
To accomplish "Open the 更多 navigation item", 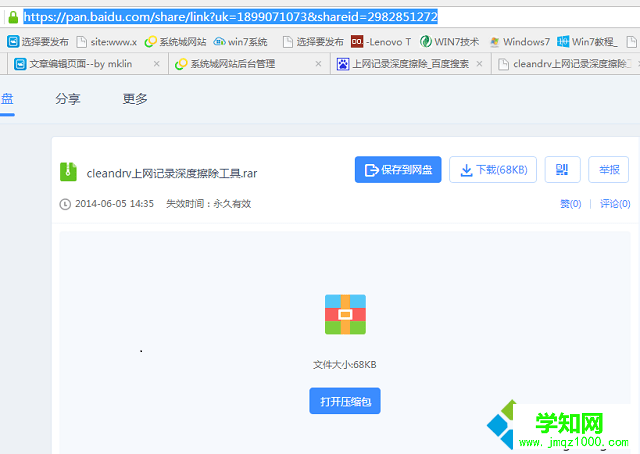I will 135,99.
